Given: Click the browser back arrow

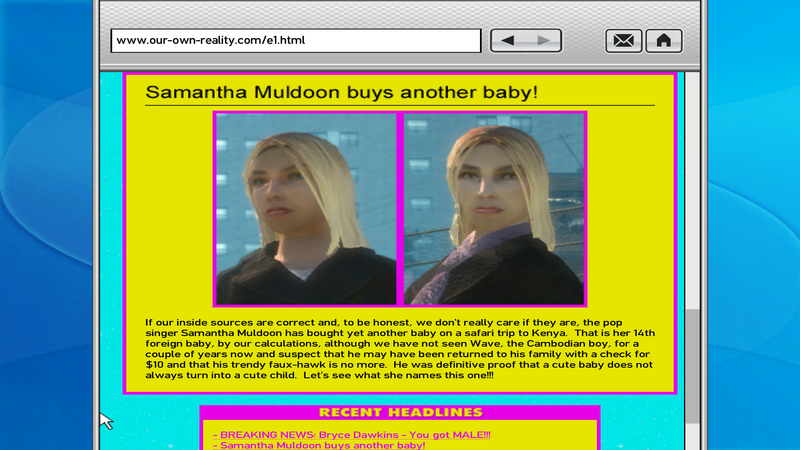Looking at the screenshot, I should (508, 41).
